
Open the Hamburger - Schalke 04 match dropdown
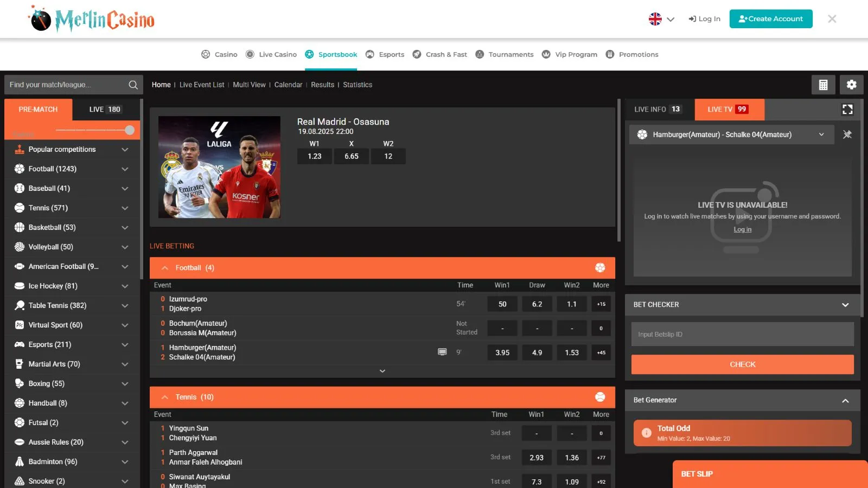(x=821, y=134)
